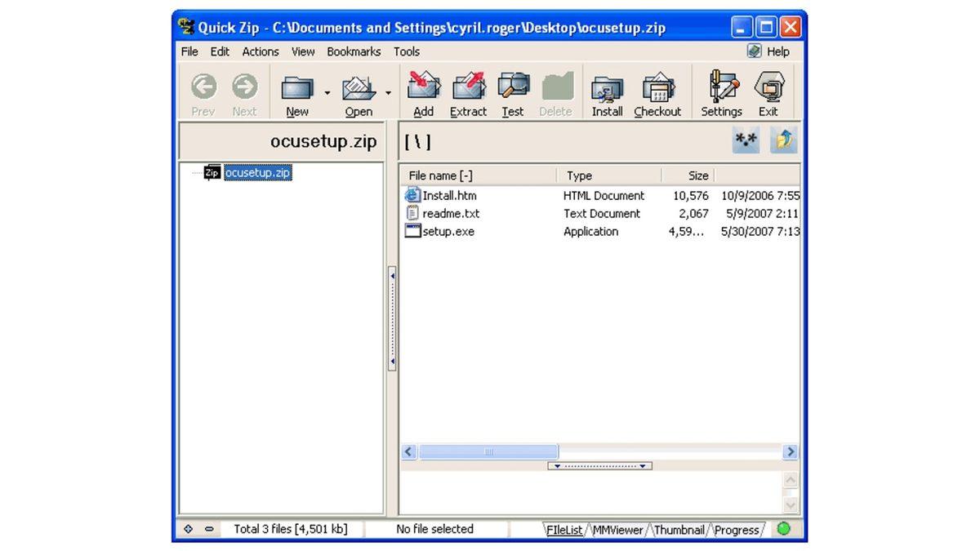Image resolution: width=980 pixels, height=551 pixels.
Task: Click the New archive toolbar icon
Action: point(296,90)
